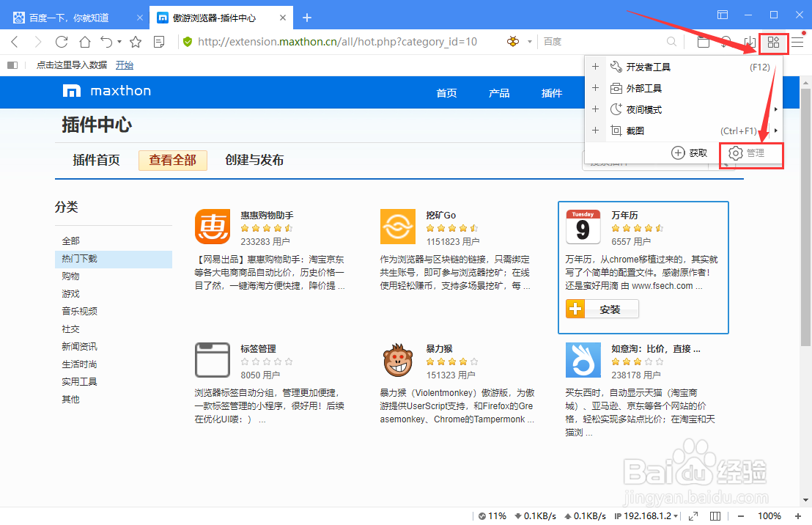This screenshot has height=525, width=812.
Task: Select 实用工具 category
Action: click(80, 382)
